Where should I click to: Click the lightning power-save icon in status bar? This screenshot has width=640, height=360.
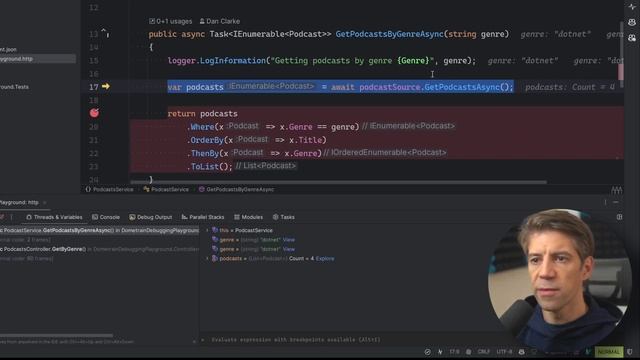click(x=440, y=352)
